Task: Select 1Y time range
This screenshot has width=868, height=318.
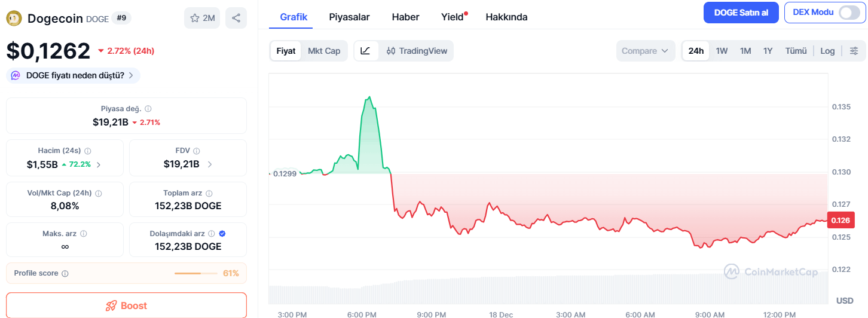Action: point(768,51)
